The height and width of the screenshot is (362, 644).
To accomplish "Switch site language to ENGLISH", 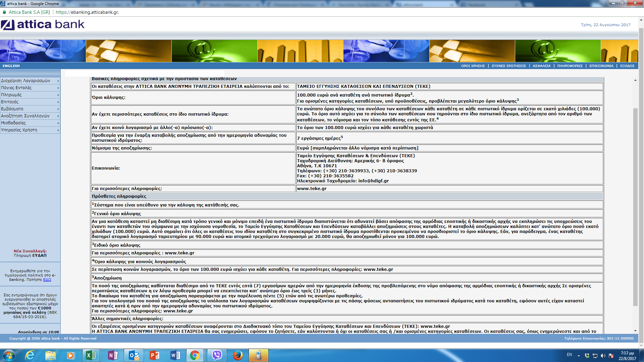I will (x=11, y=66).
